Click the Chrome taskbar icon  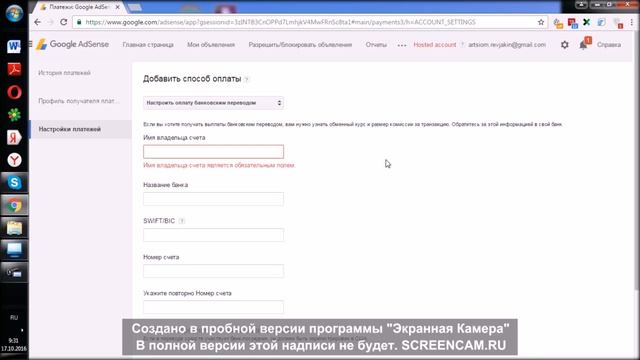[14, 205]
